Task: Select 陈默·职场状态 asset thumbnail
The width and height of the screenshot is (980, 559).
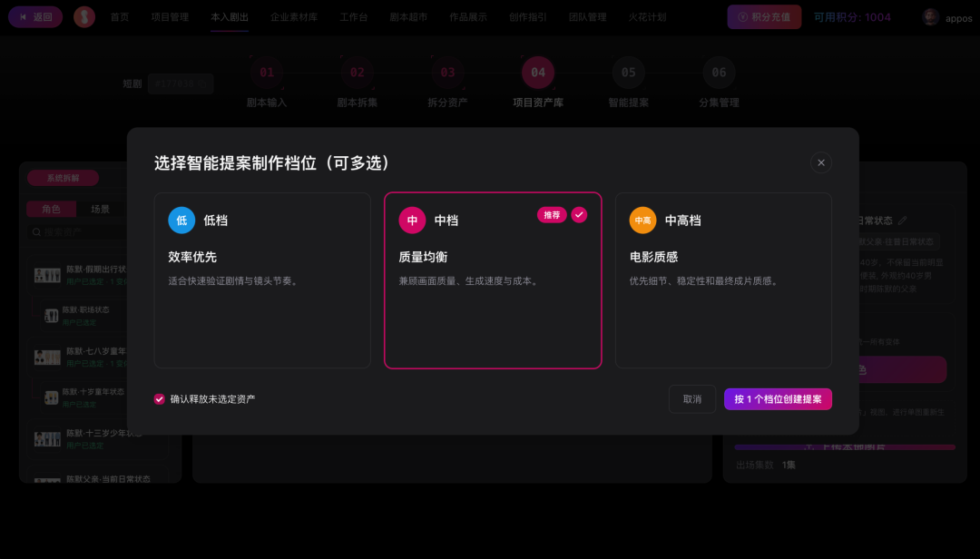Action: click(51, 316)
